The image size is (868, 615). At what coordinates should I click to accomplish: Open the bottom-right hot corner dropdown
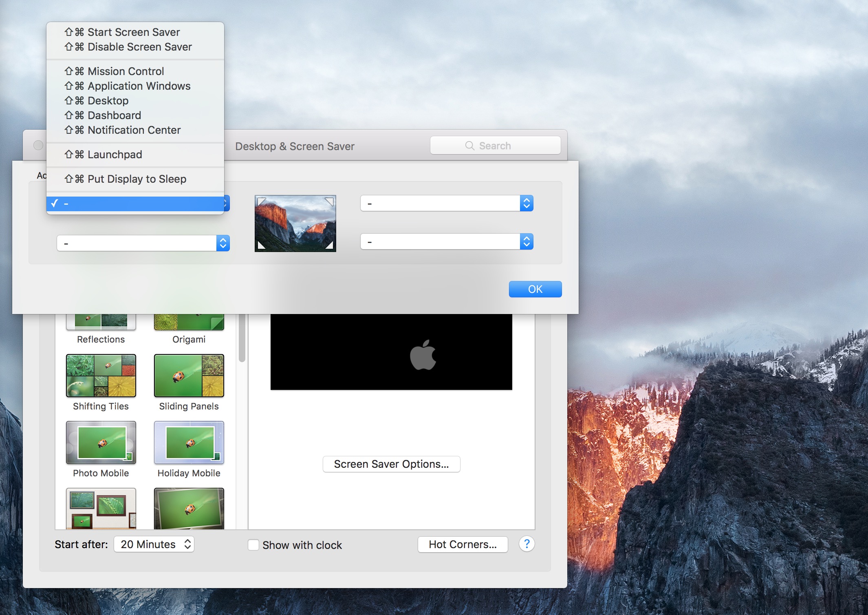coord(447,241)
